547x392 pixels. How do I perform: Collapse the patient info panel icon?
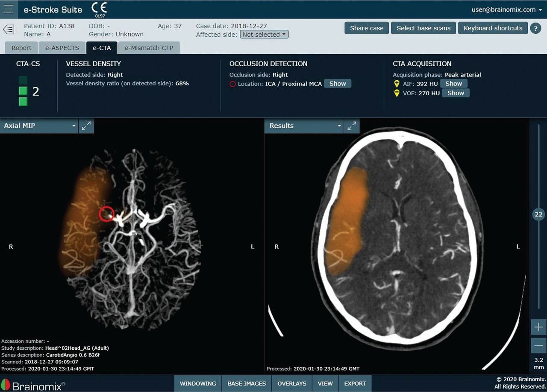coord(9,29)
